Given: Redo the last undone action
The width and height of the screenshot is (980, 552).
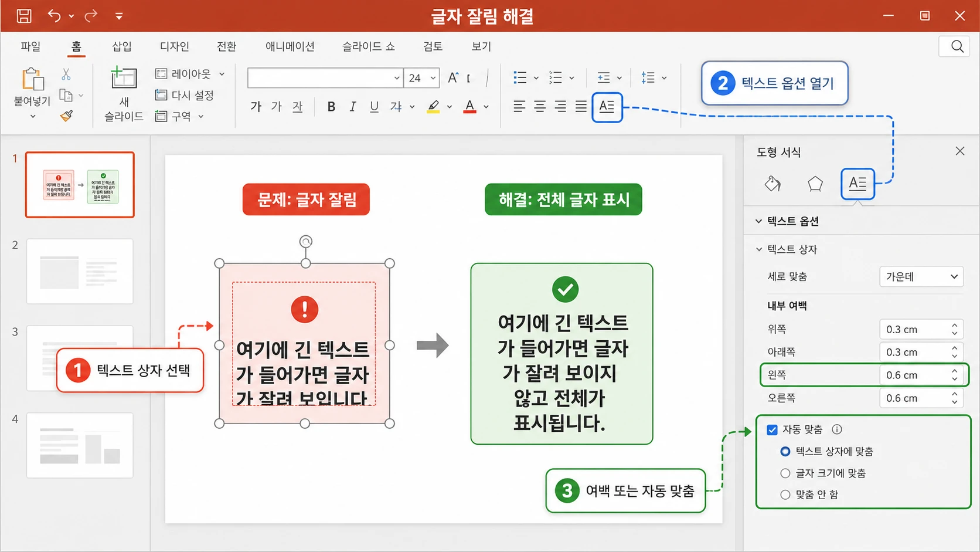Looking at the screenshot, I should (91, 16).
